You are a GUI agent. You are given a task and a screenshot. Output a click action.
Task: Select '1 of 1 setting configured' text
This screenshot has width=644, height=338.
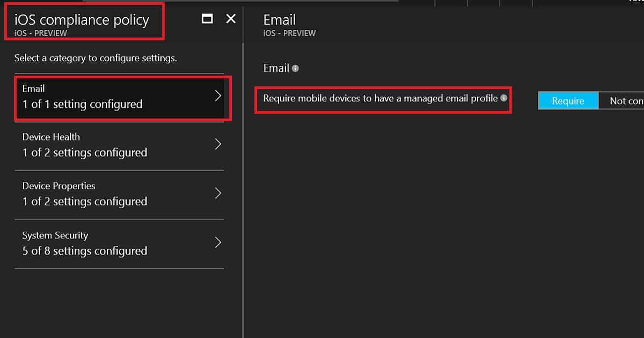click(x=83, y=105)
